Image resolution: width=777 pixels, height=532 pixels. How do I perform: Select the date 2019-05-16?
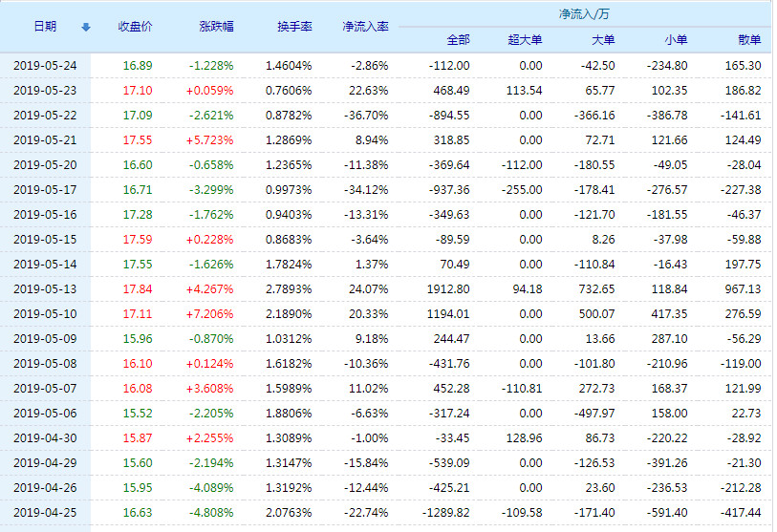pos(45,215)
